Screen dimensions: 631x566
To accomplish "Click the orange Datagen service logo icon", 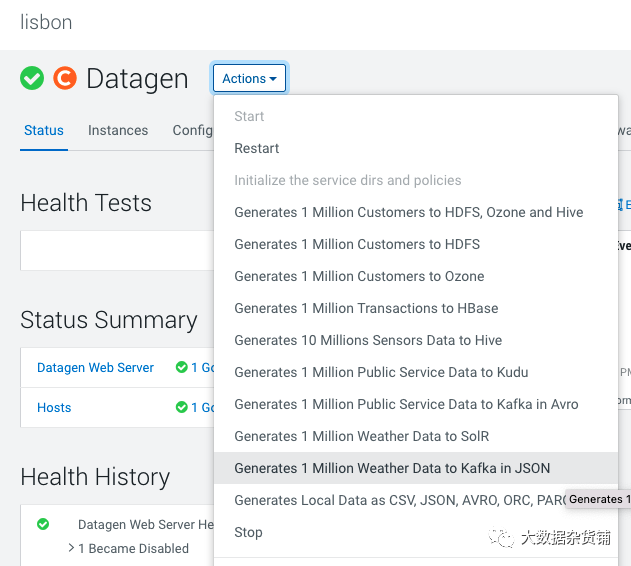I will (65, 78).
